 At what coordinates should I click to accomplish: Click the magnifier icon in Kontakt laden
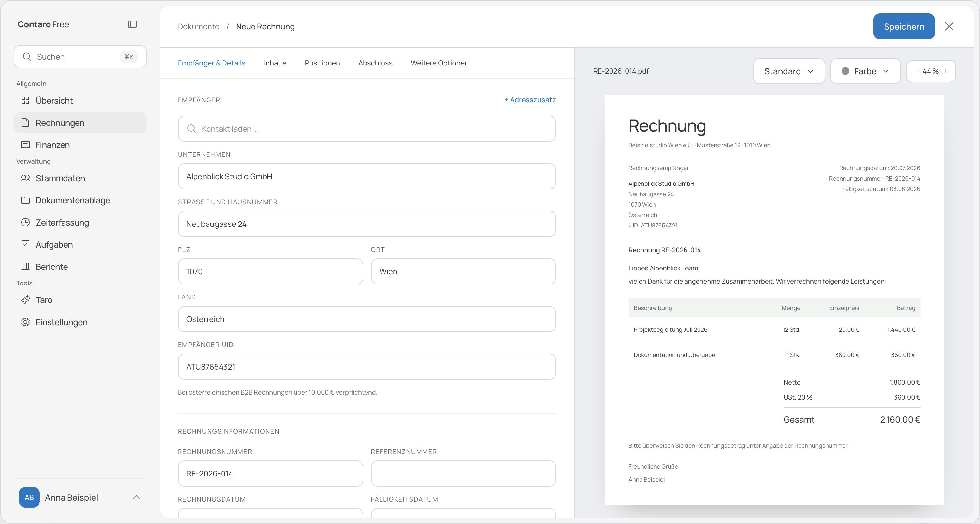coord(192,129)
